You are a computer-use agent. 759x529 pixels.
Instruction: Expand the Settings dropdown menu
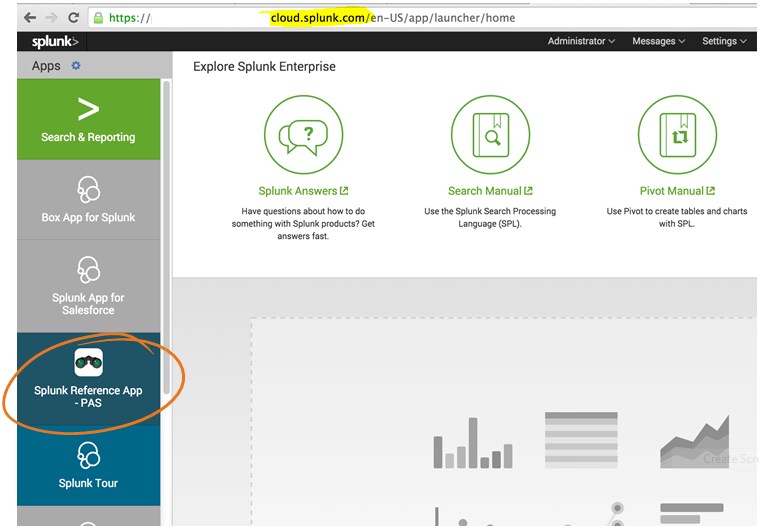724,41
